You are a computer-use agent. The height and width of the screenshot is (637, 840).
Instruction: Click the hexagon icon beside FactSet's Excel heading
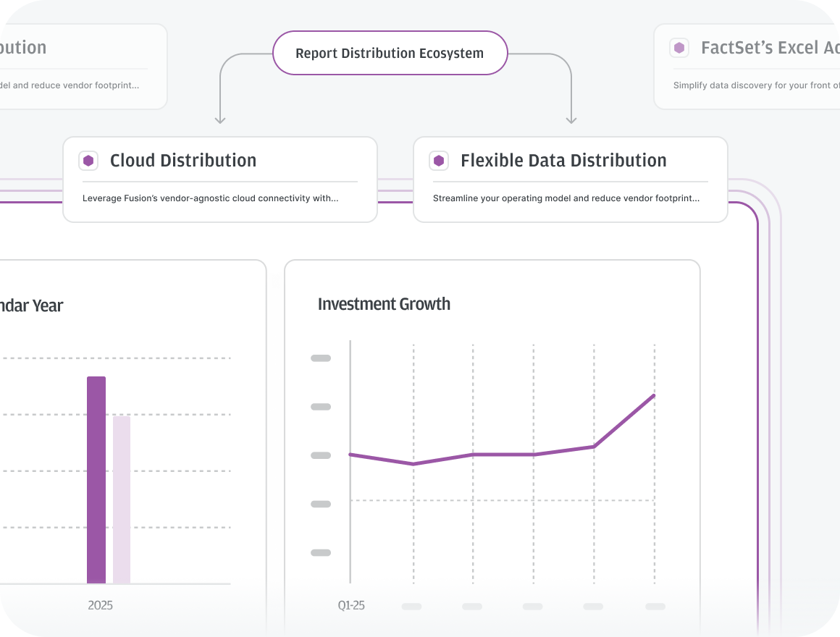pos(679,48)
